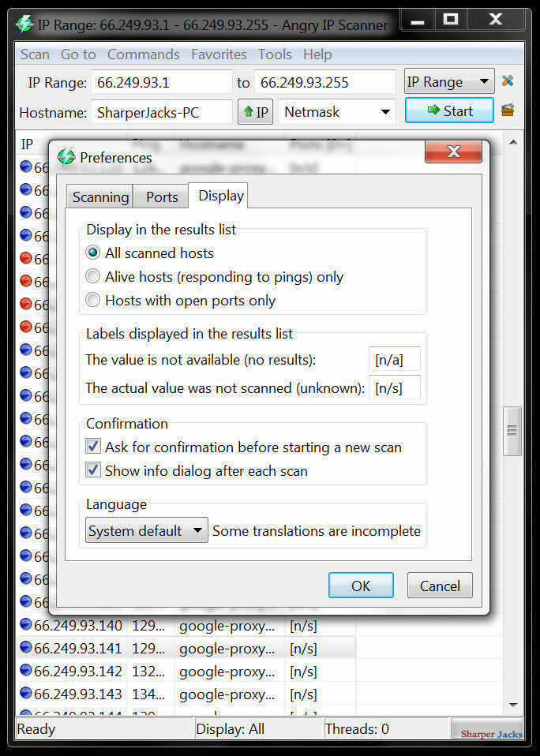Switch to the Scanning tab

(x=99, y=196)
